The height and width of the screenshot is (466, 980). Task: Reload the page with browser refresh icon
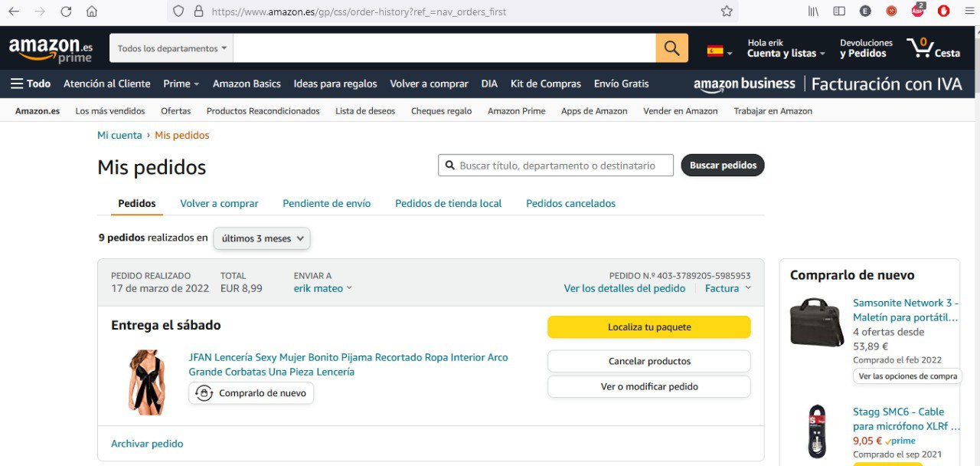click(x=66, y=11)
